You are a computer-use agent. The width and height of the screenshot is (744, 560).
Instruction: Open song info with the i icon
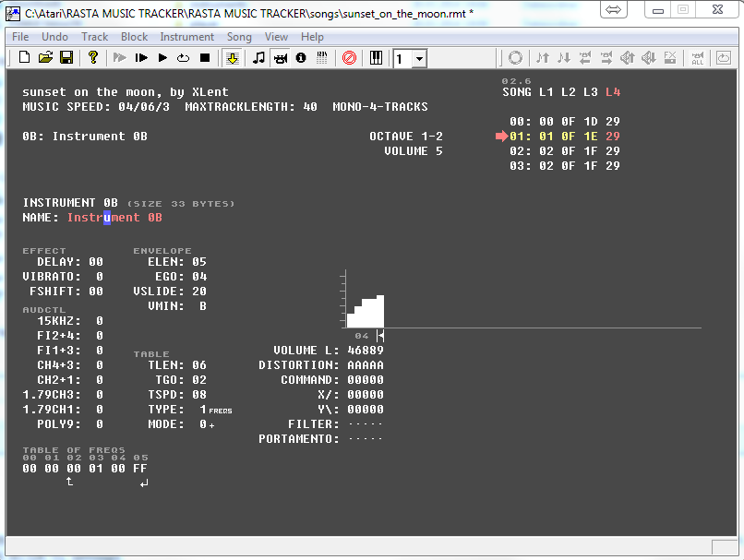pyautogui.click(x=301, y=58)
